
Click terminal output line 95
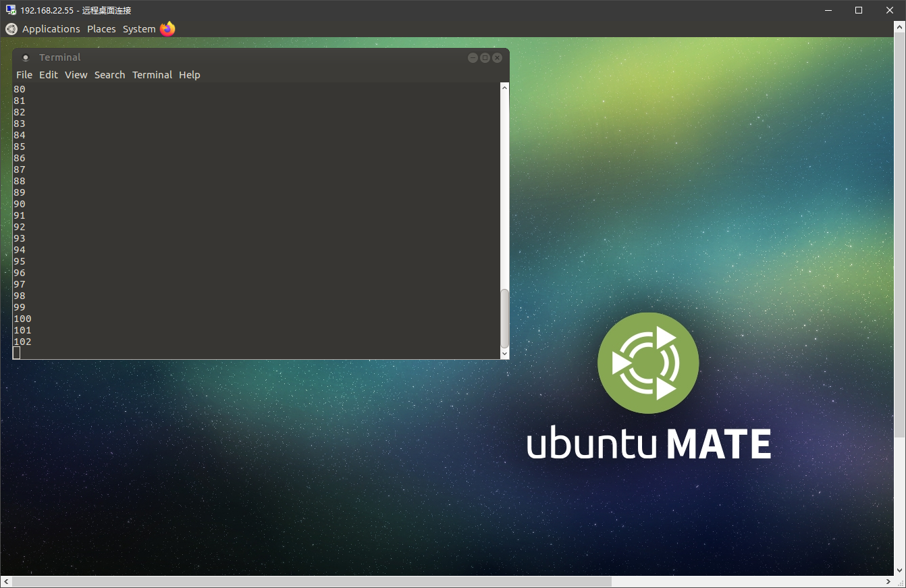pos(20,261)
